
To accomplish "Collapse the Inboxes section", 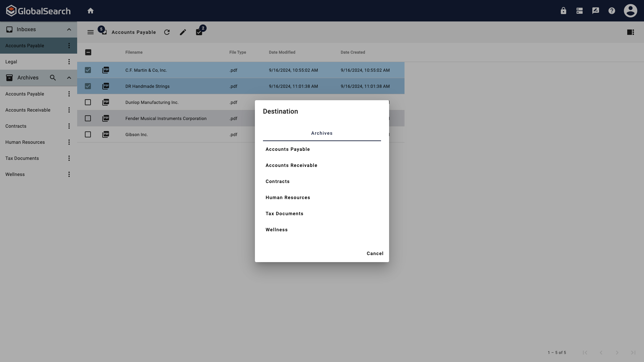I will point(69,29).
